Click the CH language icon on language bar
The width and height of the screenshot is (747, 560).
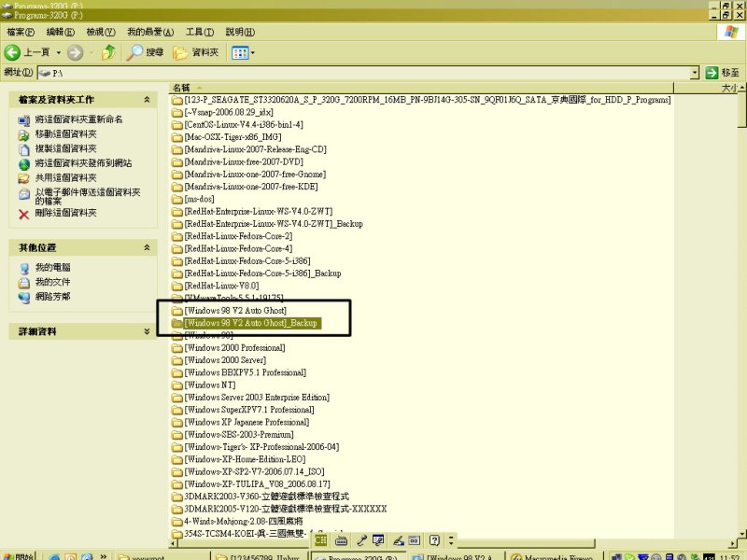point(321,540)
